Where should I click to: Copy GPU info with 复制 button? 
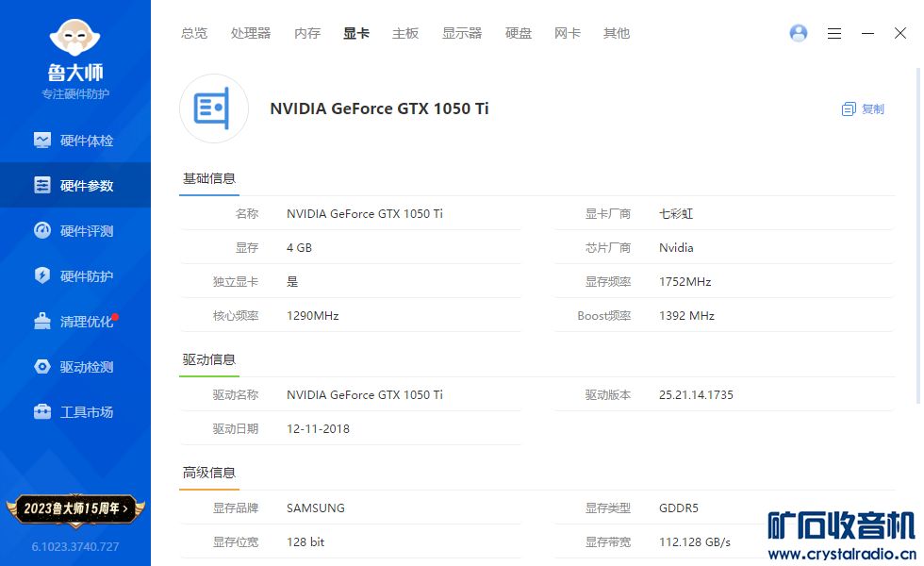[x=863, y=109]
